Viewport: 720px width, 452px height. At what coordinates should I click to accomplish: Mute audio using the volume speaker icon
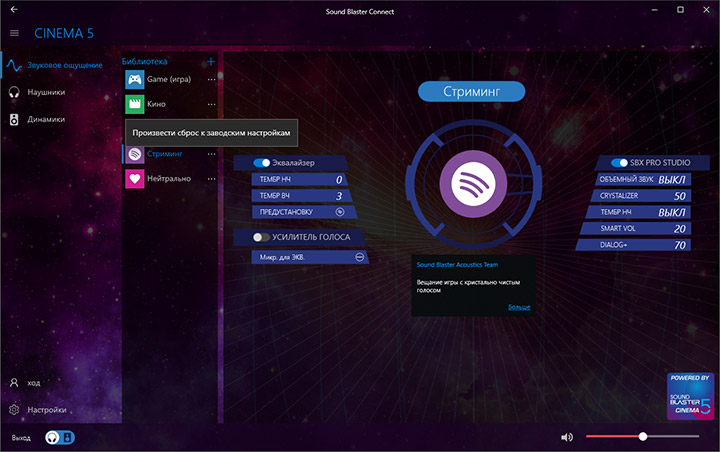point(567,437)
